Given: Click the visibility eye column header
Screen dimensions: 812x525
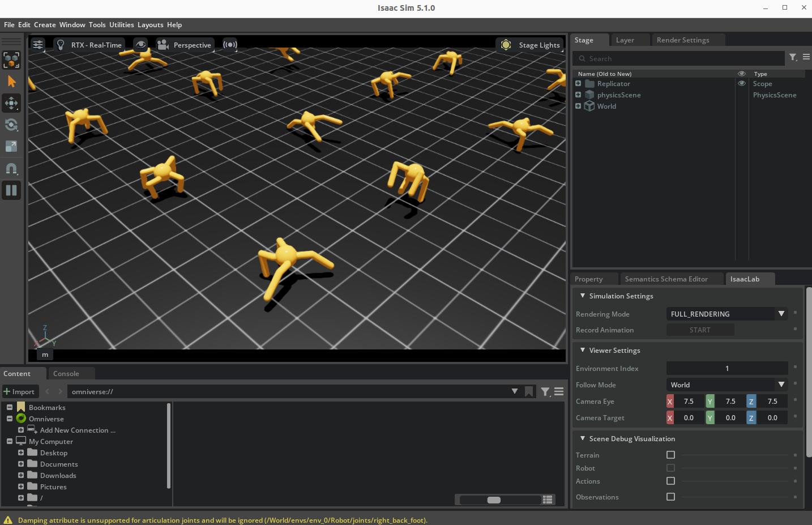Looking at the screenshot, I should 742,74.
